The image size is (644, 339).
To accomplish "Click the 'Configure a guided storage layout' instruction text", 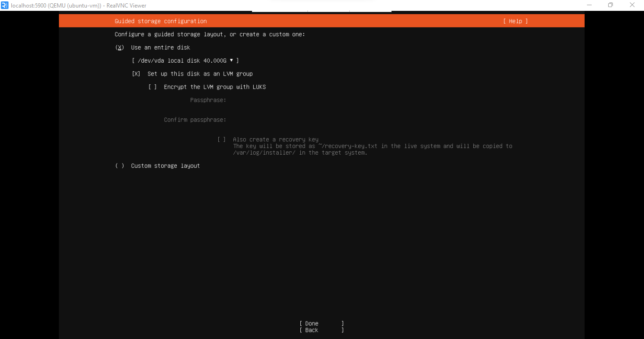I will 210,34.
